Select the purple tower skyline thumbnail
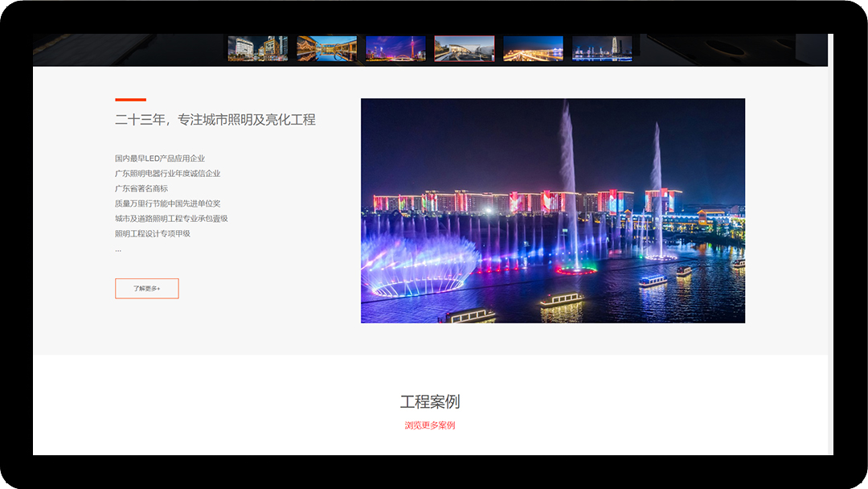Image resolution: width=868 pixels, height=489 pixels. point(395,49)
